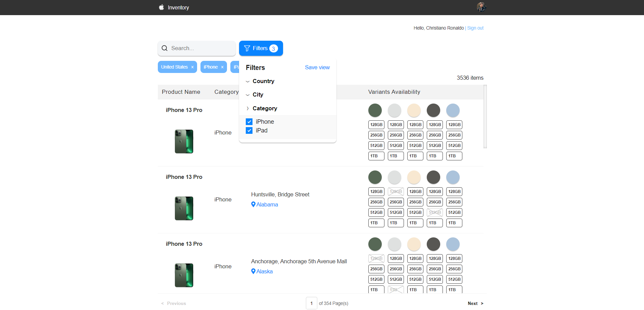Click the Previous page button
The height and width of the screenshot is (310, 644).
174,303
